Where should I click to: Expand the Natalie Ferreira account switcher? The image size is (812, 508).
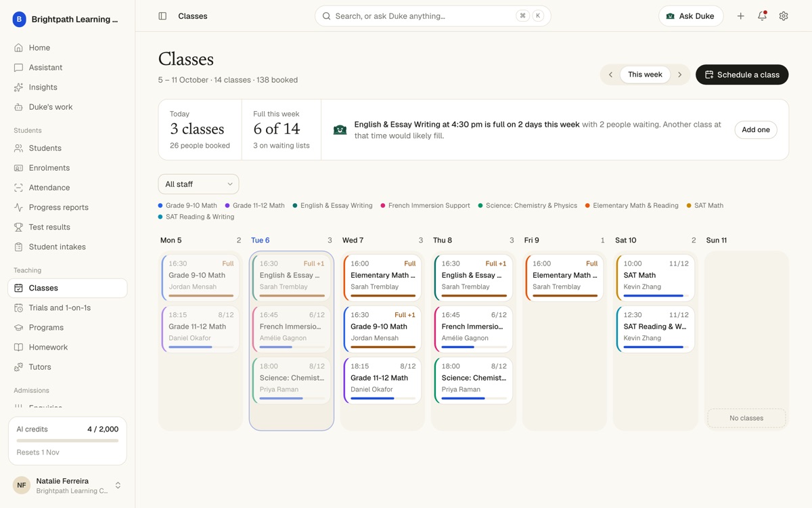click(118, 486)
